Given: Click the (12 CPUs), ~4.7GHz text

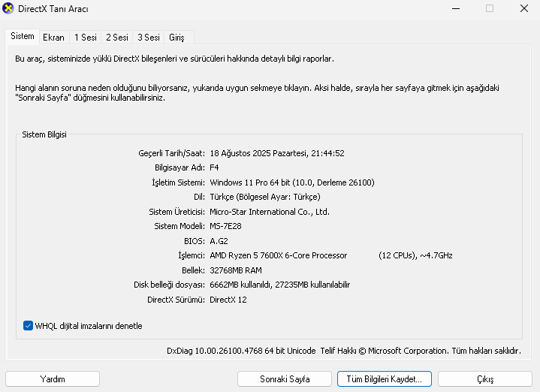Looking at the screenshot, I should [415, 255].
